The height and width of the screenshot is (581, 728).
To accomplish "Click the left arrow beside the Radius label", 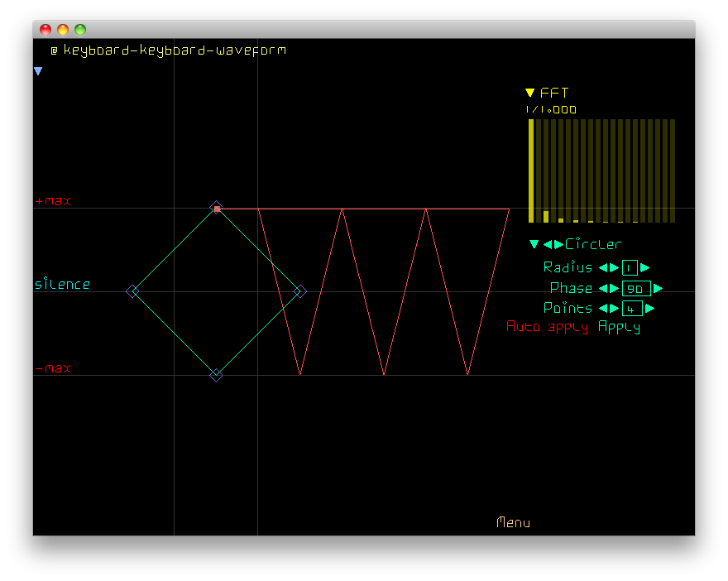I will pyautogui.click(x=603, y=267).
